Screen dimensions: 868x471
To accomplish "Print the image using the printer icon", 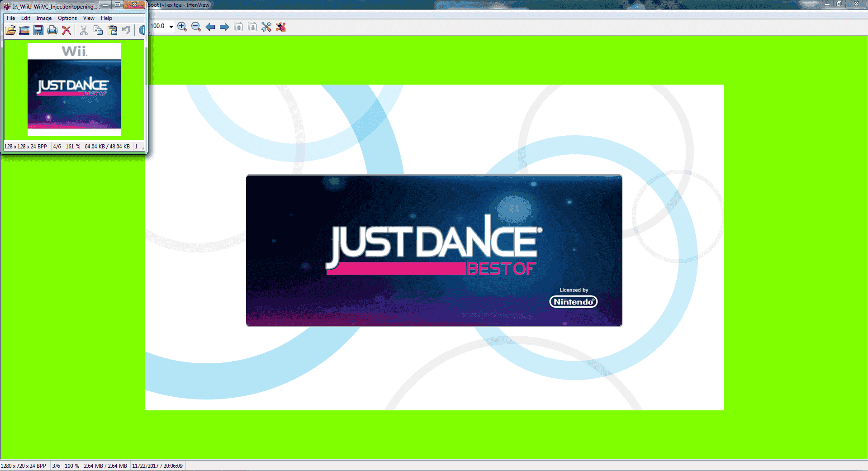I will tap(52, 30).
